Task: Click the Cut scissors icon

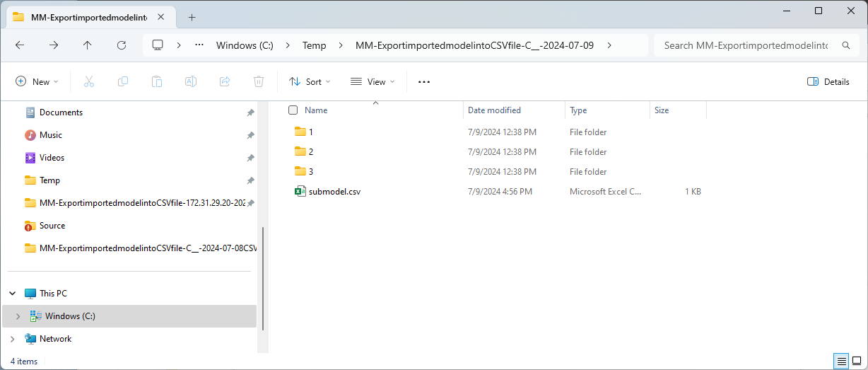Action: (x=89, y=81)
